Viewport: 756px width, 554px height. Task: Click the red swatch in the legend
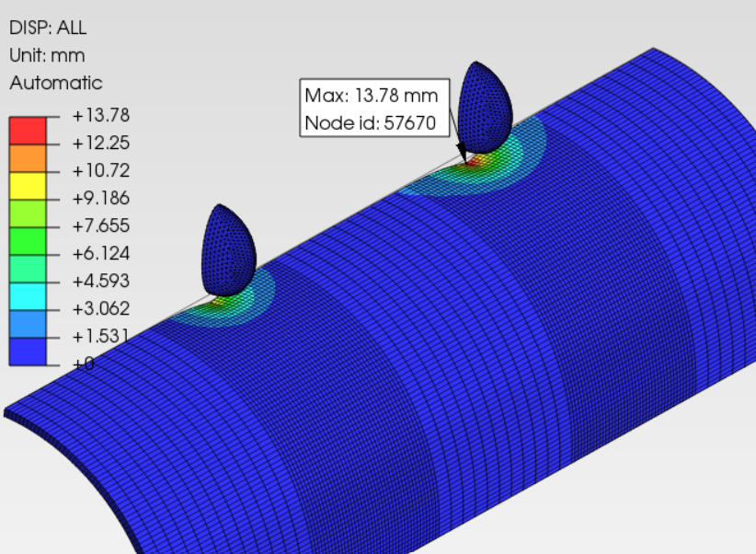[28, 130]
